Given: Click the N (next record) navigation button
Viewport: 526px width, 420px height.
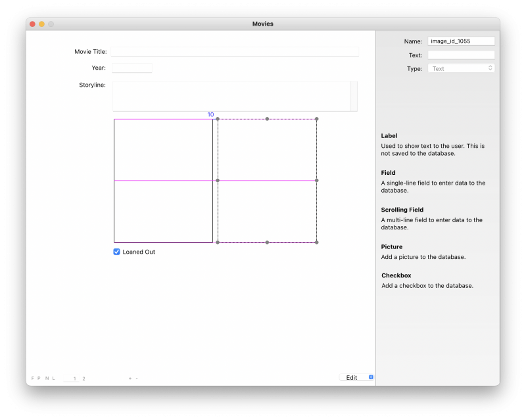Looking at the screenshot, I should point(46,378).
